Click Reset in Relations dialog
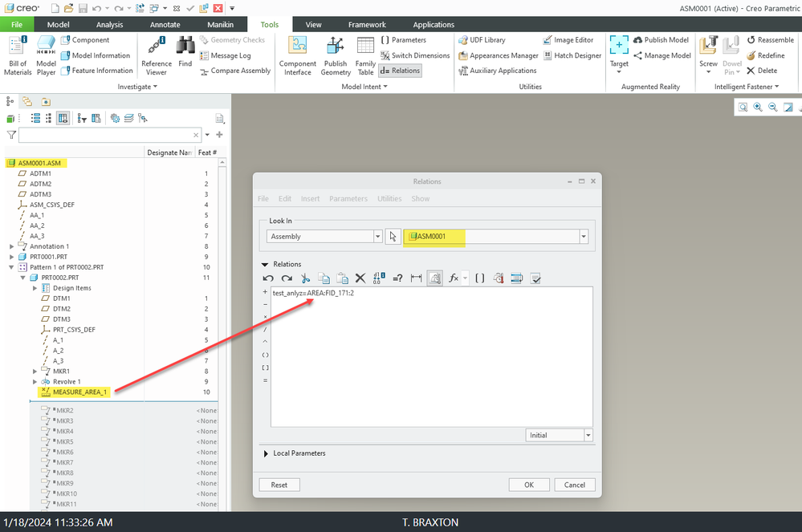The height and width of the screenshot is (532, 802). pos(279,485)
